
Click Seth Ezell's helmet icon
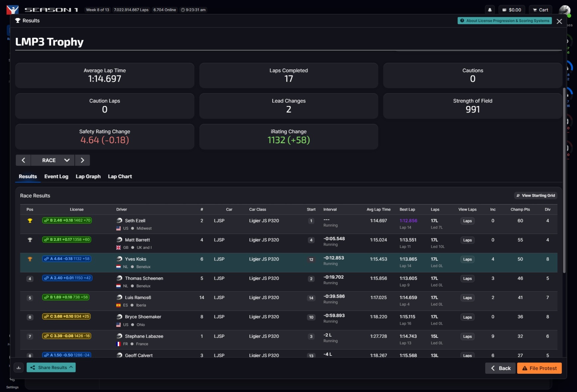point(119,220)
